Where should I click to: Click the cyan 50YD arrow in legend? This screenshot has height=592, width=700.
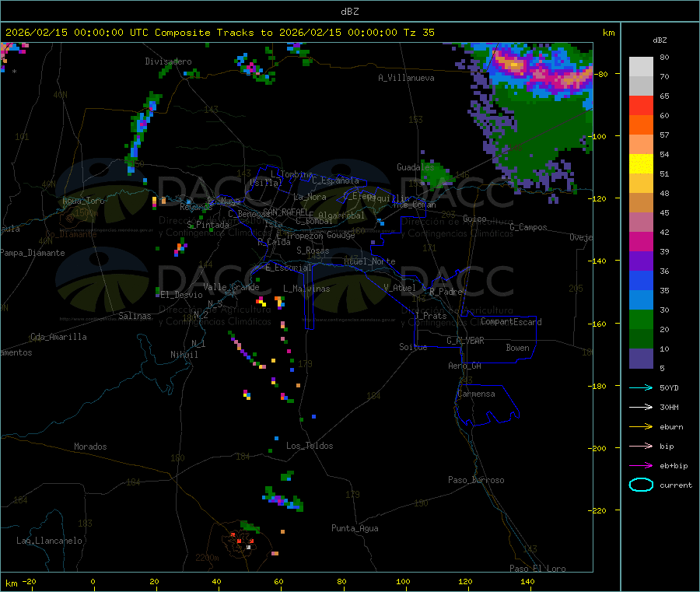click(x=641, y=387)
